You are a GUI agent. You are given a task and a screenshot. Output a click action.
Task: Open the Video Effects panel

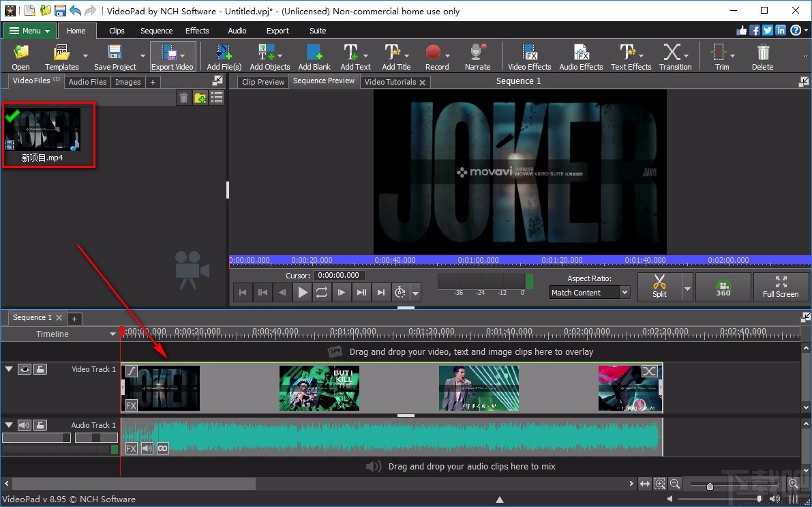[529, 56]
